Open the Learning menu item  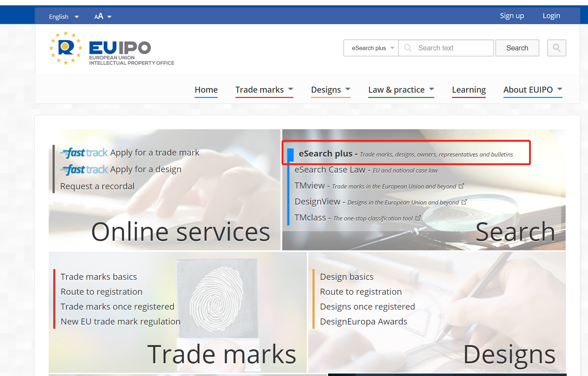(x=469, y=90)
